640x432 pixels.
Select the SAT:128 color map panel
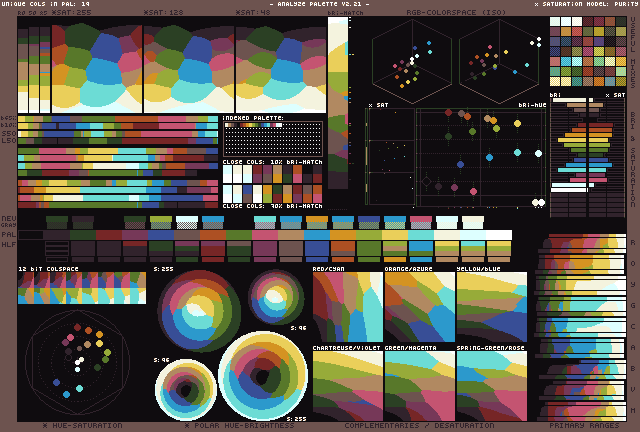(x=188, y=67)
